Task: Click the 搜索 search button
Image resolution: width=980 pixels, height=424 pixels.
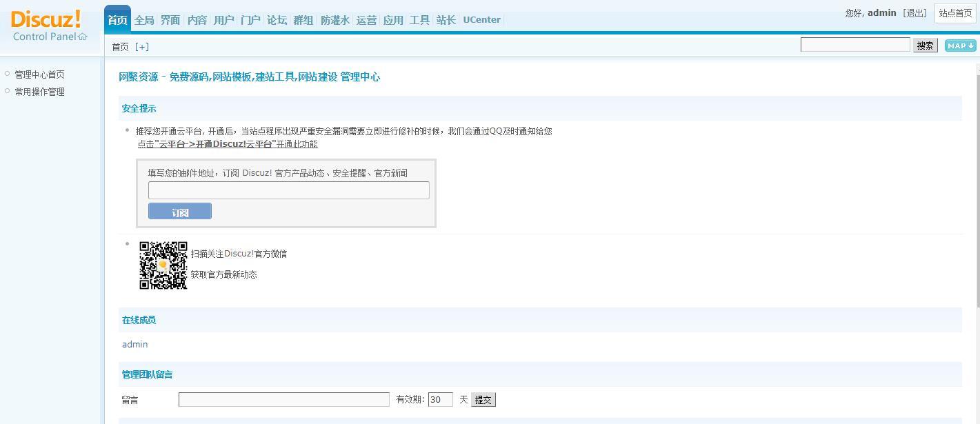Action: point(925,46)
